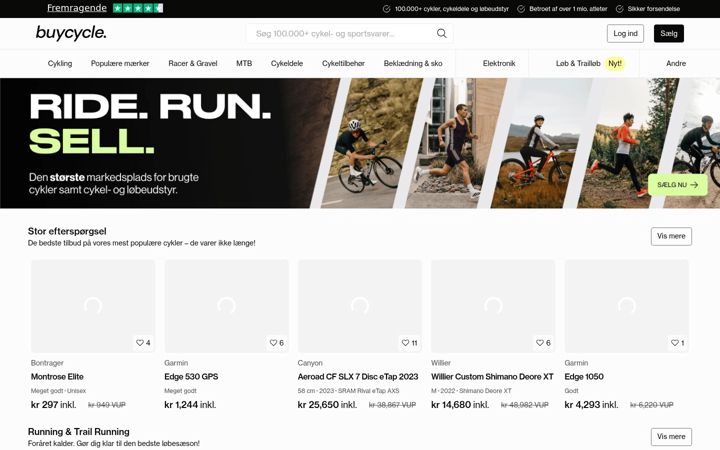Open the Racer & Gravel menu
The width and height of the screenshot is (720, 450).
[x=193, y=63]
